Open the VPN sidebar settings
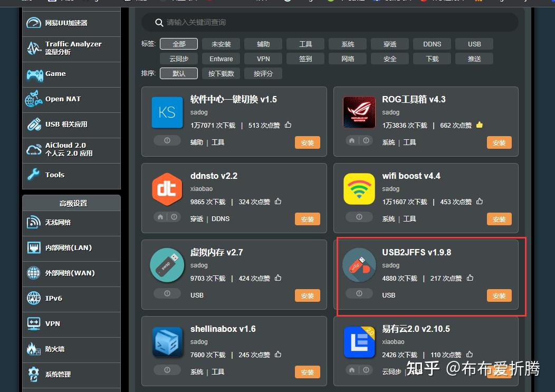The width and height of the screenshot is (555, 392). click(72, 324)
